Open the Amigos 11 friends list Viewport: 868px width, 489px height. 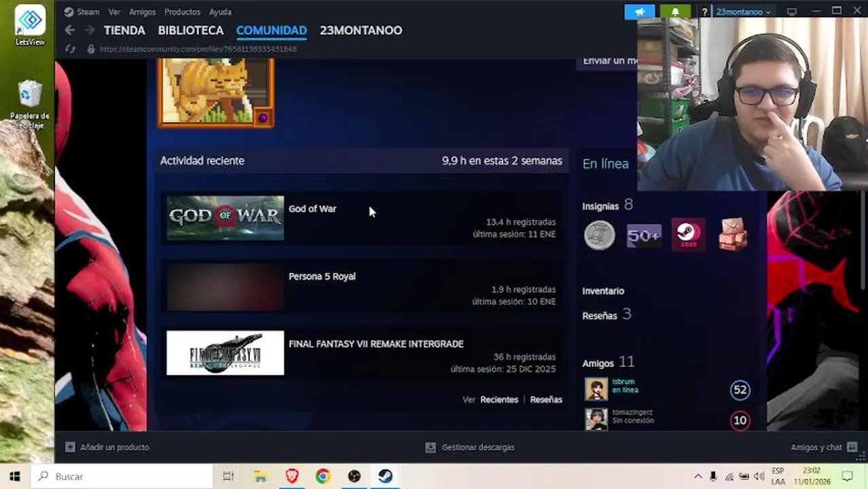(608, 363)
